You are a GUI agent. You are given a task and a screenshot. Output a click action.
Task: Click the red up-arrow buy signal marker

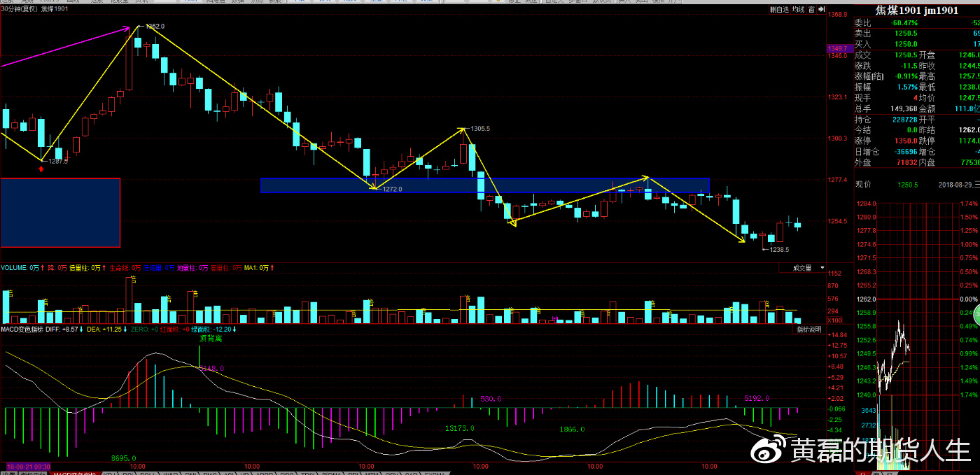tap(42, 169)
